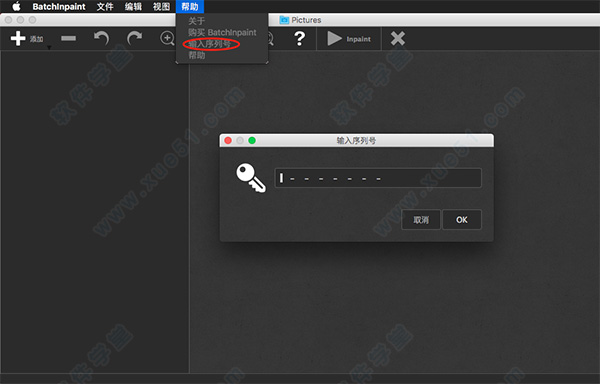Confirm serial with the OK button
The height and width of the screenshot is (384, 600).
click(x=461, y=220)
